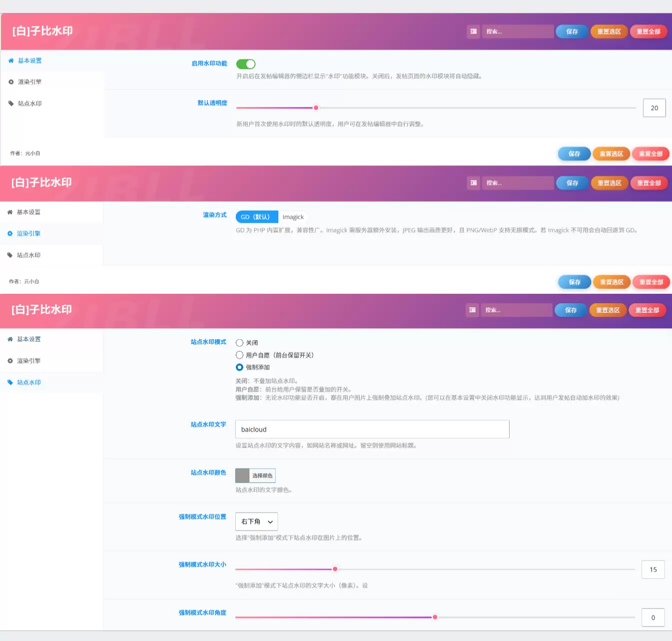
Task: Click footer 重置选区 below the 默认透明度 slider
Action: point(612,154)
